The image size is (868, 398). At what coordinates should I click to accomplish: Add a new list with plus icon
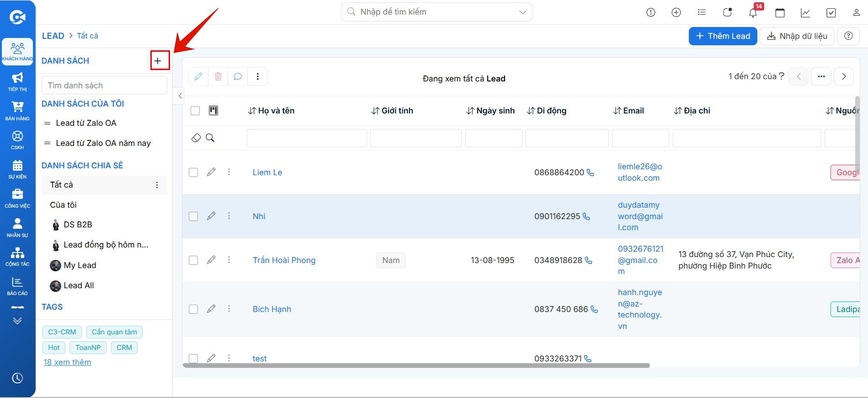[x=158, y=61]
